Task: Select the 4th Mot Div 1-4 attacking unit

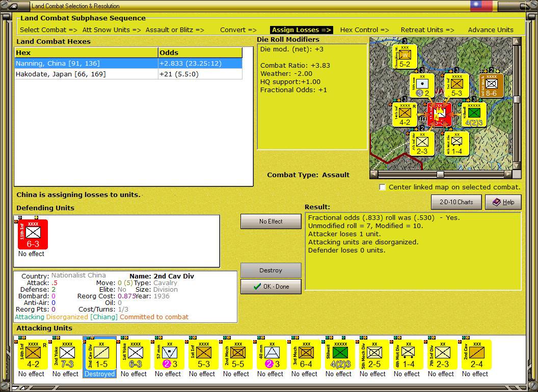Action: click(408, 355)
